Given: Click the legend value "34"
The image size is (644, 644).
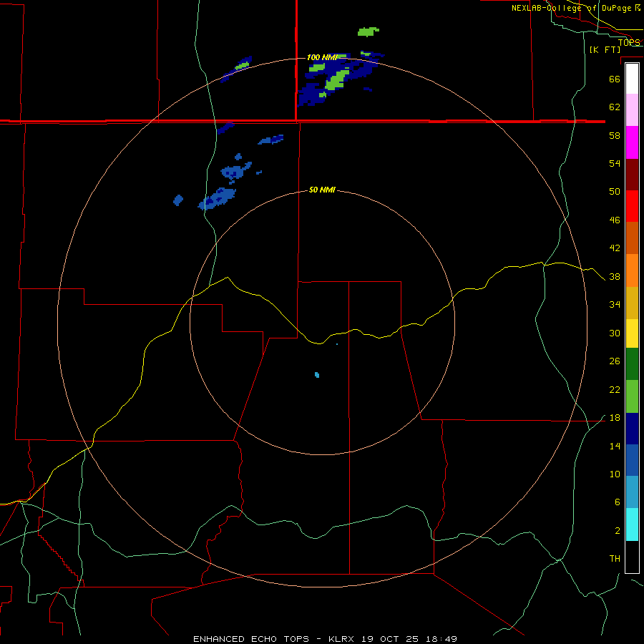Looking at the screenshot, I should tap(615, 304).
